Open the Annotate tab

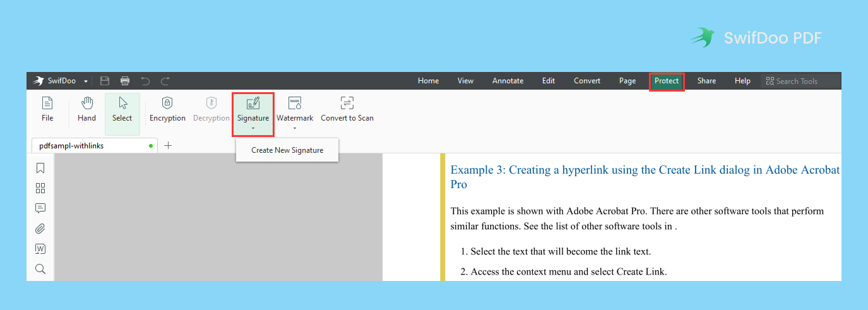pyautogui.click(x=508, y=81)
